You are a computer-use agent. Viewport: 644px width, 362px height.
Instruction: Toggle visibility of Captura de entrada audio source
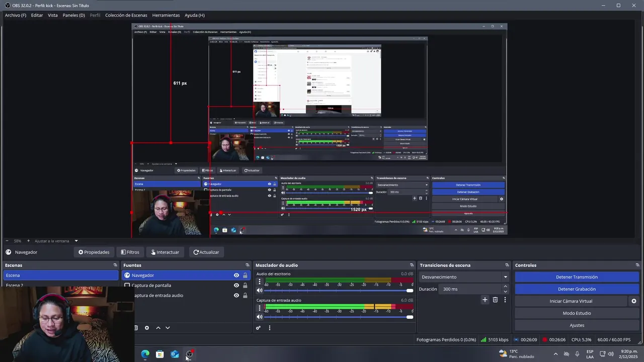pyautogui.click(x=236, y=295)
